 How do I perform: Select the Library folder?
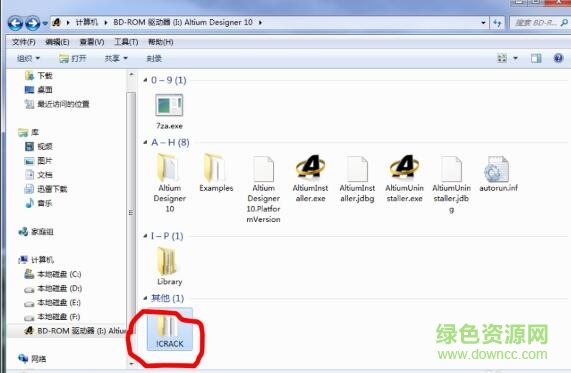point(169,266)
